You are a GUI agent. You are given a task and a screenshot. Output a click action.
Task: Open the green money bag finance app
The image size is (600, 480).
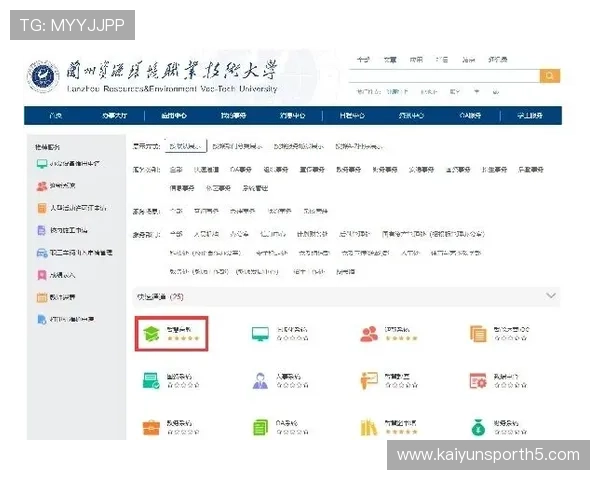[478, 428]
